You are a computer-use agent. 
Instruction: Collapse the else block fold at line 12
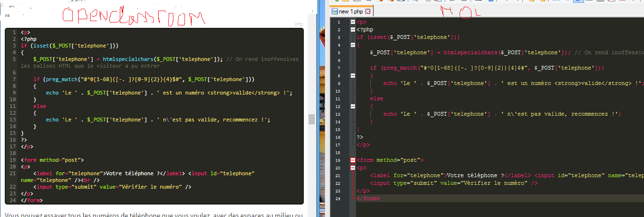pos(353,107)
